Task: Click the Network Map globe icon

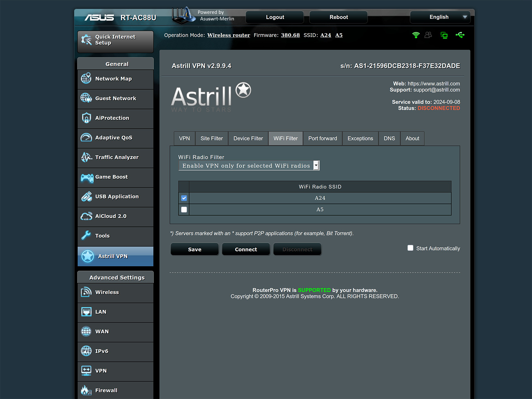Action: 86,78
